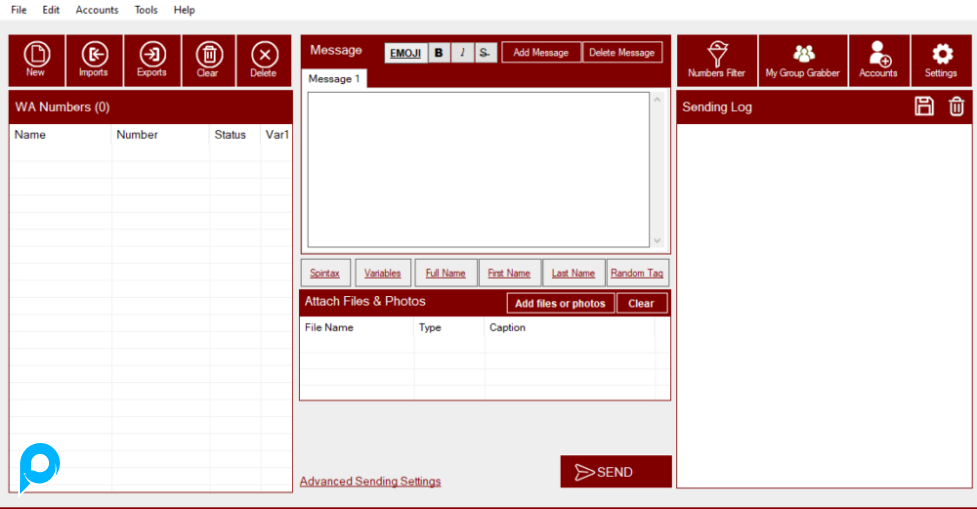
Task: Open the Settings gear
Action: click(941, 60)
